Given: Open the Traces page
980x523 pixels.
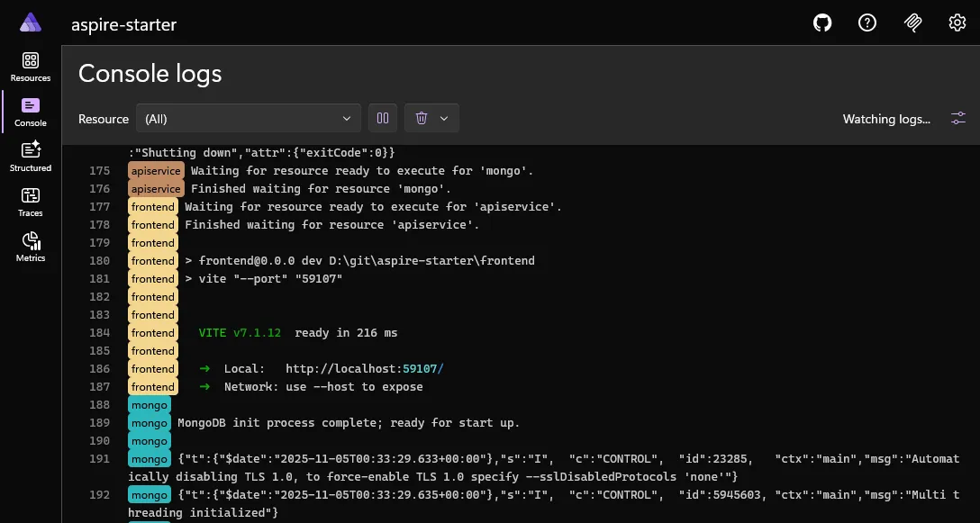Looking at the screenshot, I should pos(31,202).
